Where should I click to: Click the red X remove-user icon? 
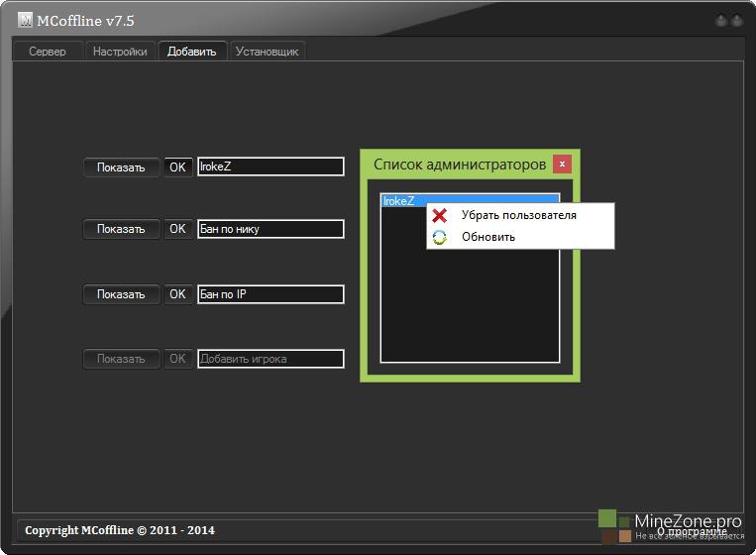[440, 215]
